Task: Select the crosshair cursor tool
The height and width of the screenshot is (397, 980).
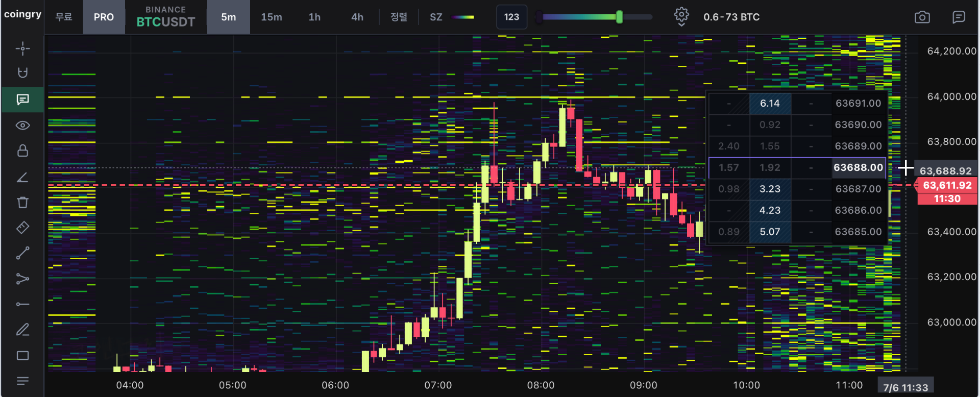Action: coord(22,48)
